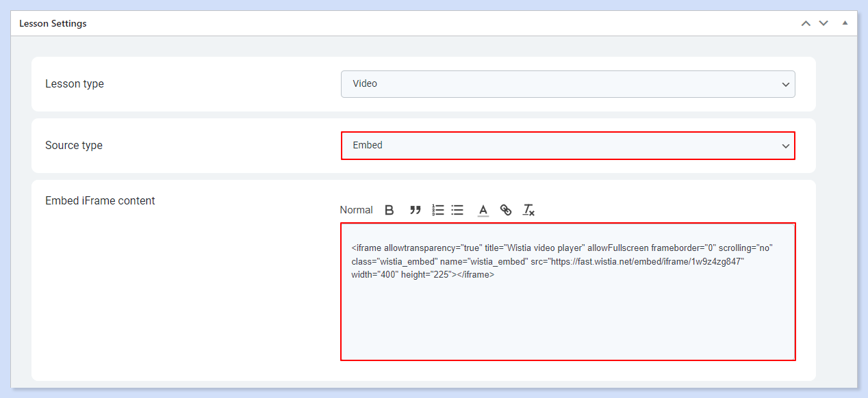Open the Lesson type dropdown
This screenshot has width=868, height=398.
click(568, 84)
